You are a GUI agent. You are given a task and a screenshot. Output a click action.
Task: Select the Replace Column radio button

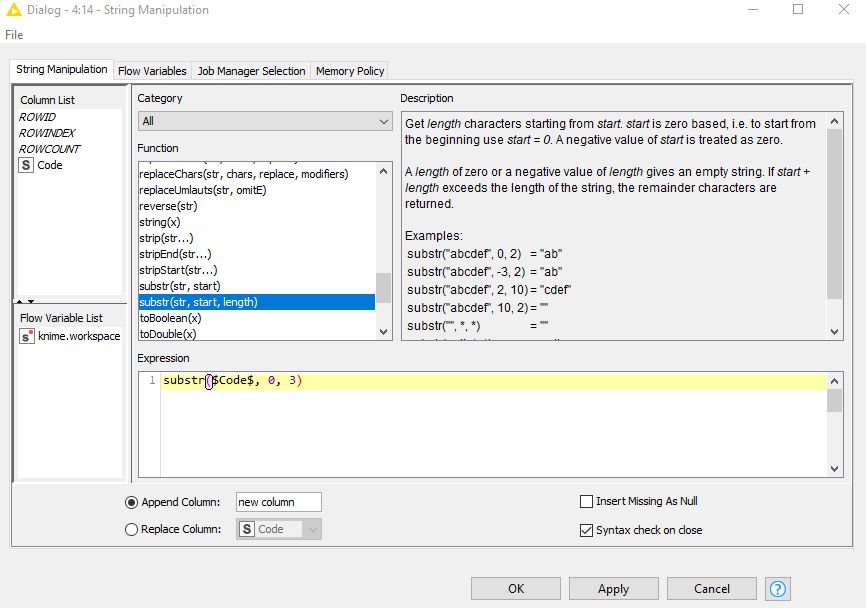[x=131, y=530]
